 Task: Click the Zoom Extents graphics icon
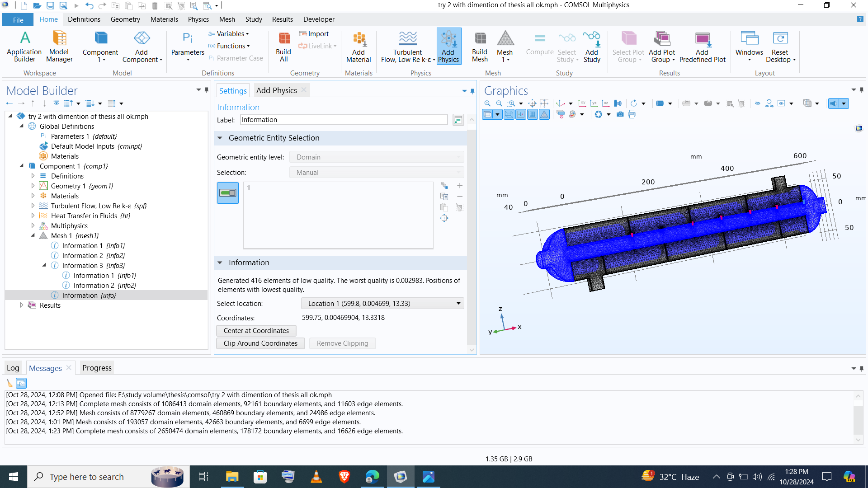pyautogui.click(x=532, y=103)
